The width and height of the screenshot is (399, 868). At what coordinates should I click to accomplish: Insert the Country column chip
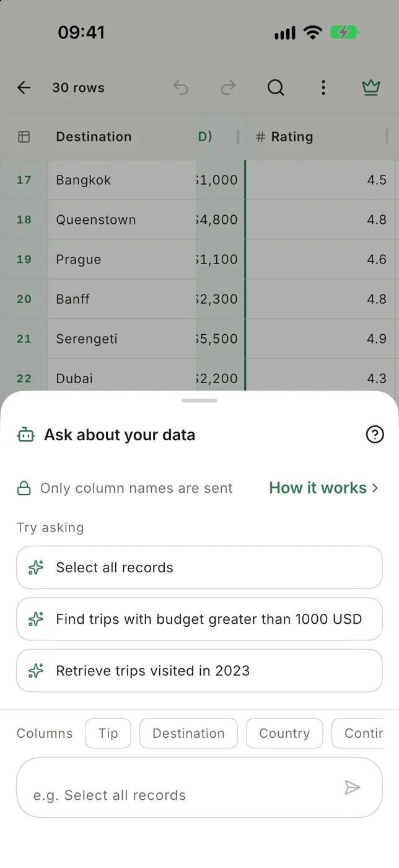click(x=284, y=733)
